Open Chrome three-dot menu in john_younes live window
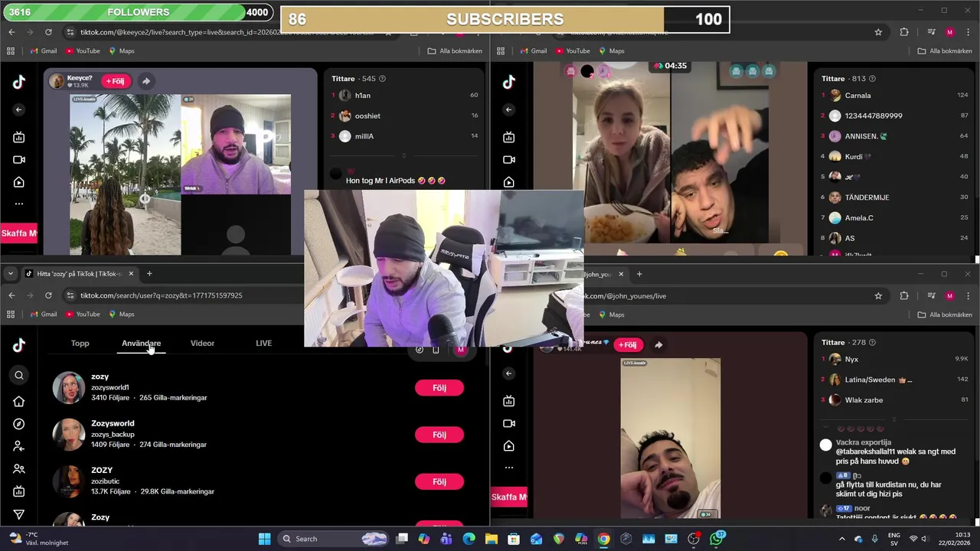This screenshot has height=551, width=980. pyautogui.click(x=968, y=295)
